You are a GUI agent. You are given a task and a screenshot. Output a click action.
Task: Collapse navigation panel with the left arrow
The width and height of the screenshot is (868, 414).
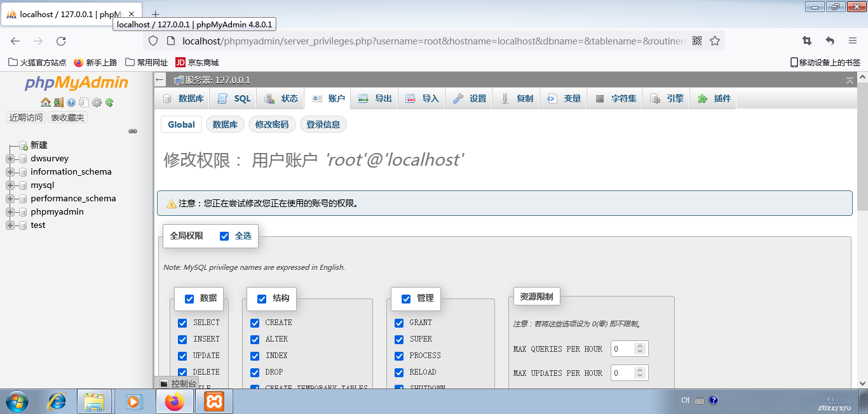(160, 80)
